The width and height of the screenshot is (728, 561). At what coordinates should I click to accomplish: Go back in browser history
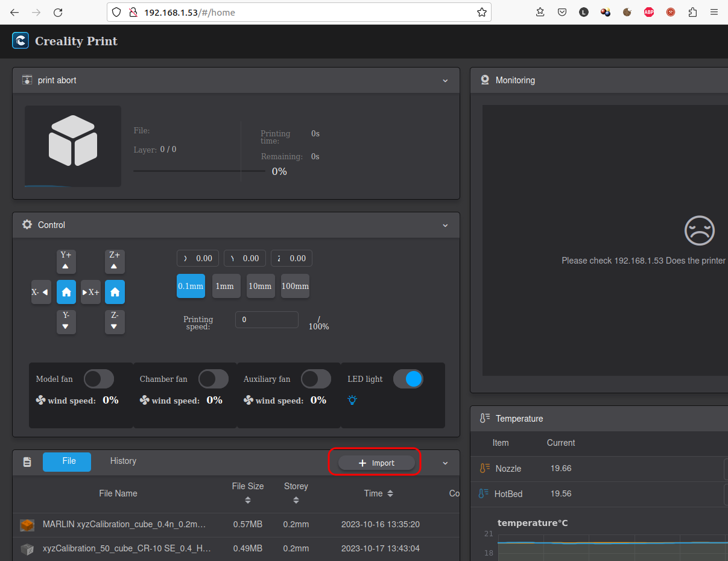click(x=14, y=12)
